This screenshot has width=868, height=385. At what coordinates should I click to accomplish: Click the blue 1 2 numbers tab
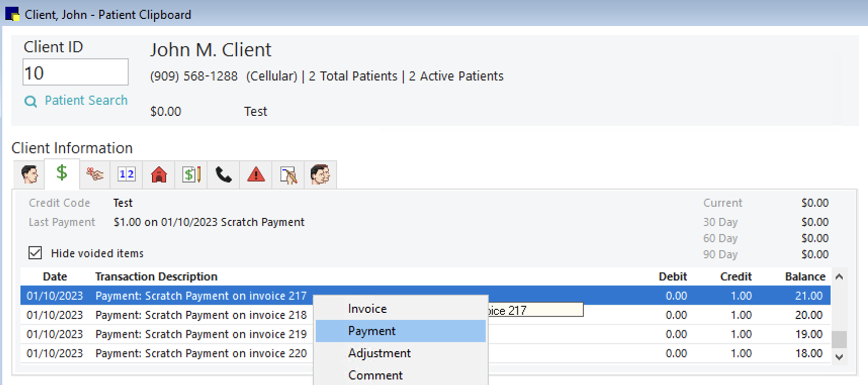click(126, 175)
